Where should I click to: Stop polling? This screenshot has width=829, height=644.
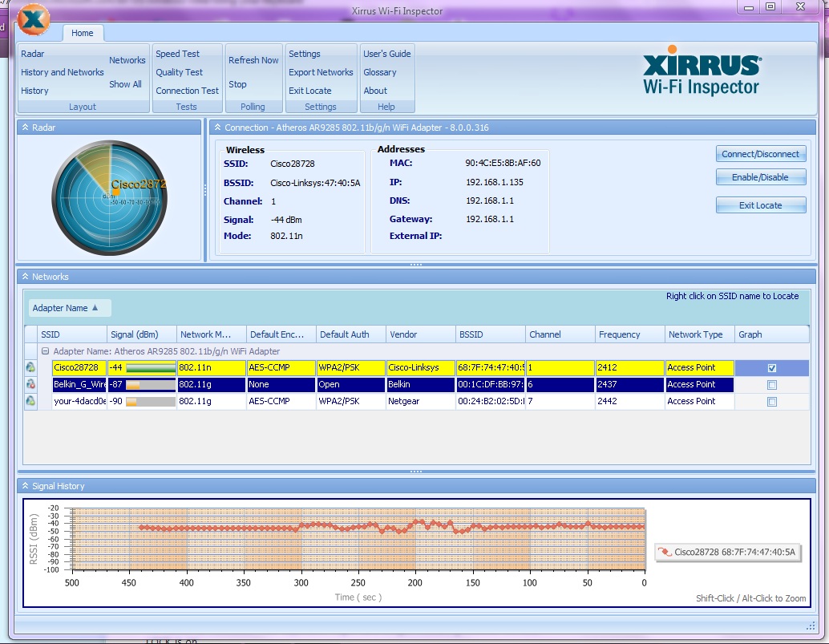237,84
